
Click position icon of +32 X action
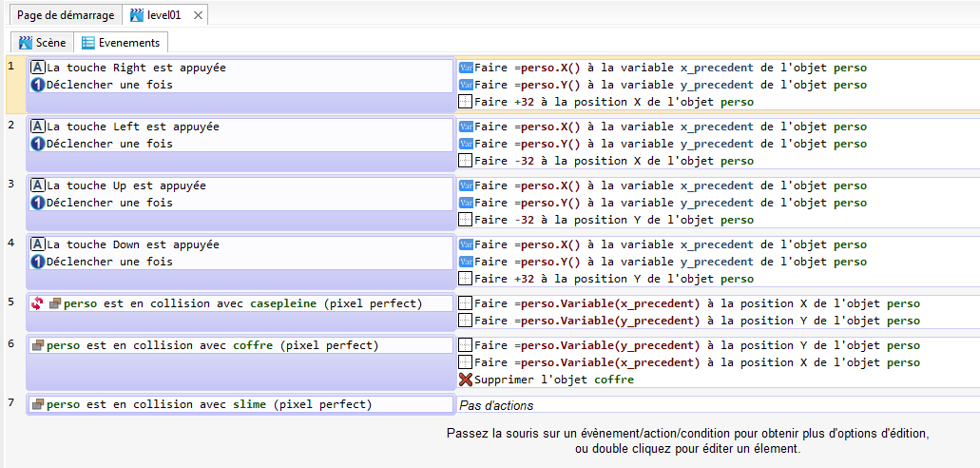coord(465,102)
